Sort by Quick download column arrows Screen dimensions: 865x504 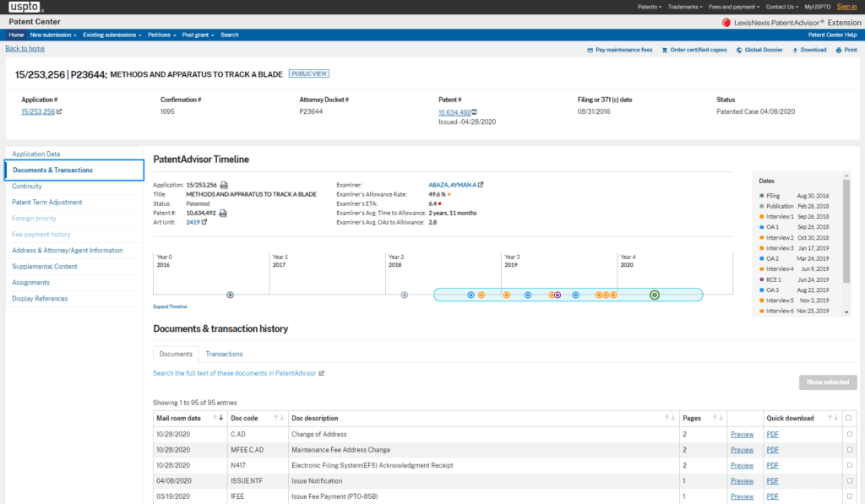pos(833,418)
